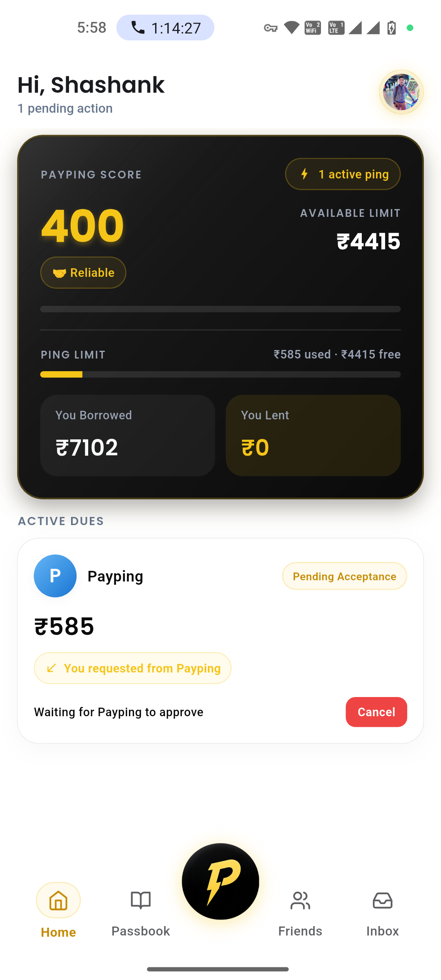This screenshot has width=441, height=980.
Task: Open the Home tab icon
Action: [58, 900]
